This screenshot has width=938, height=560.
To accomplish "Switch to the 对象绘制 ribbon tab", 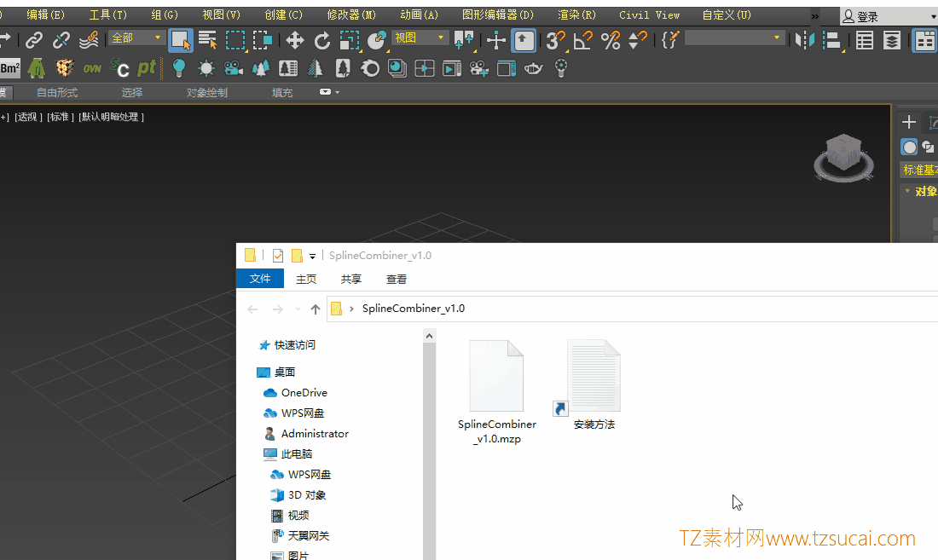I will (207, 93).
